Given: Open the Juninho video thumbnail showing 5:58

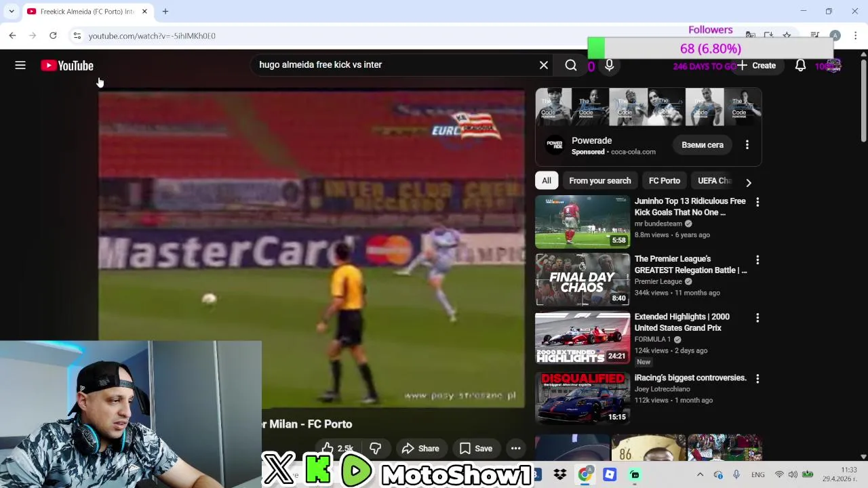Looking at the screenshot, I should (x=583, y=222).
